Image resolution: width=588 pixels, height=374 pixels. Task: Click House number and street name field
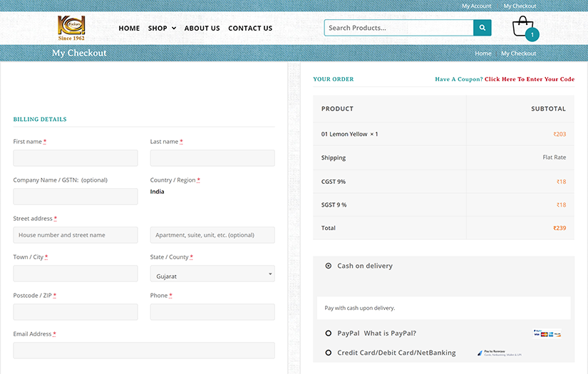(76, 235)
